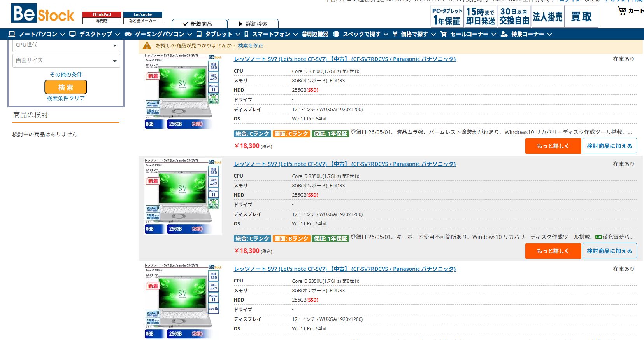This screenshot has width=644, height=340.
Task: Open third SV7 product thumbnail image
Action: click(183, 300)
